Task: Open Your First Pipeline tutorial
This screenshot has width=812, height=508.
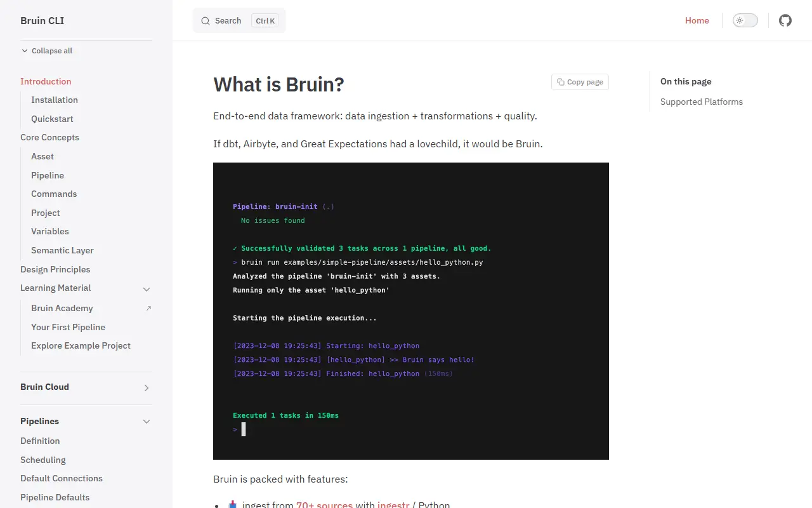Action: coord(68,327)
